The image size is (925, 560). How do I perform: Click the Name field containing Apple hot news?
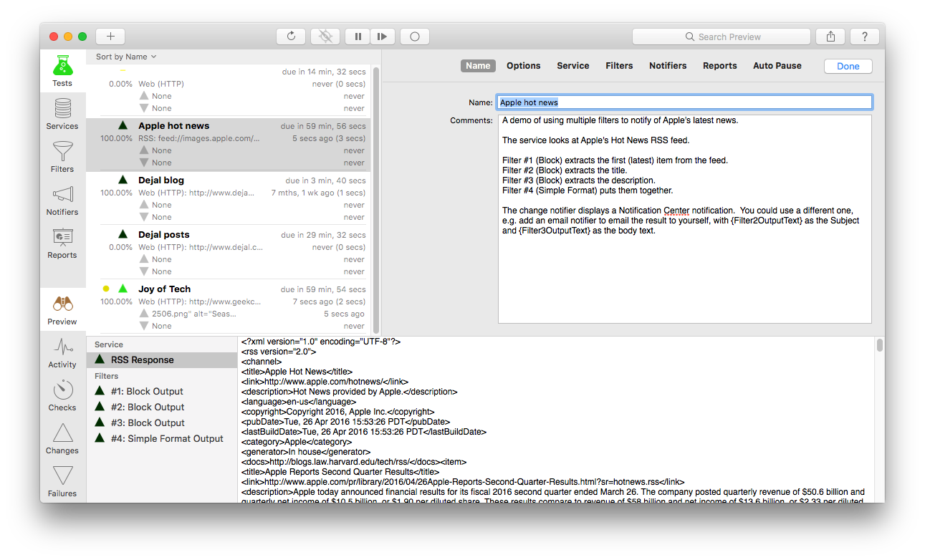point(685,102)
